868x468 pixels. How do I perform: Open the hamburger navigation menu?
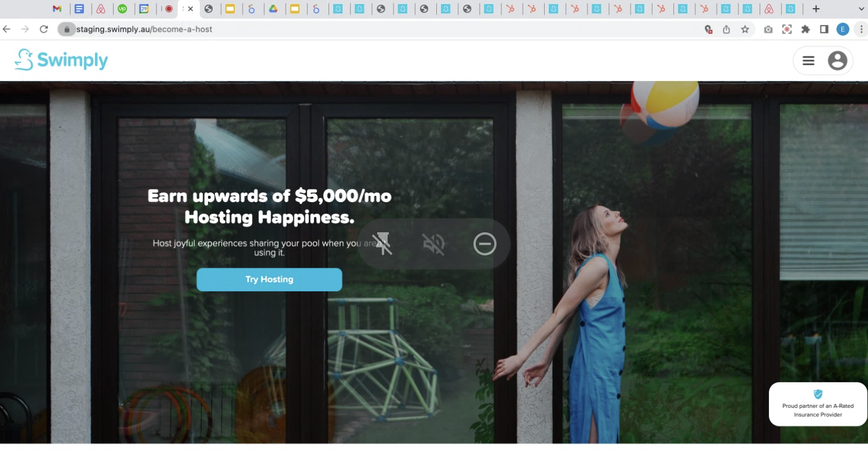[x=808, y=60]
